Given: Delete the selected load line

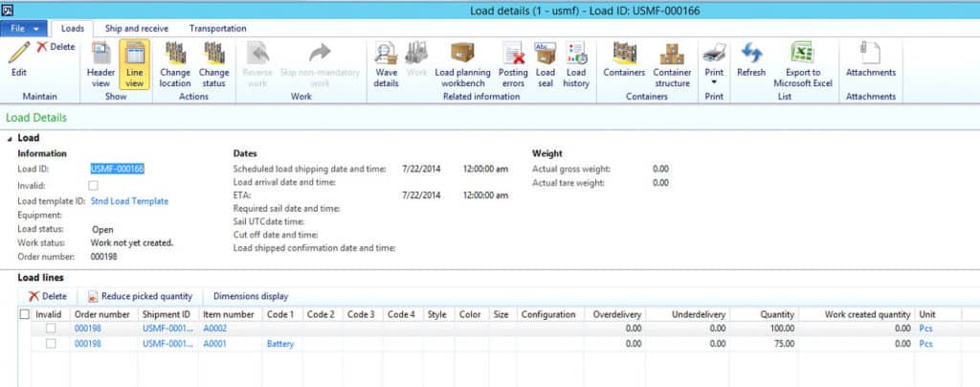Looking at the screenshot, I should click(48, 296).
